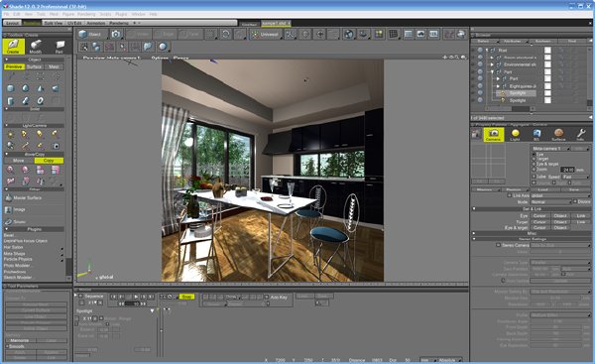Select the Surface object tab in toolbox
Screen dimensions: 595x364
click(x=34, y=66)
